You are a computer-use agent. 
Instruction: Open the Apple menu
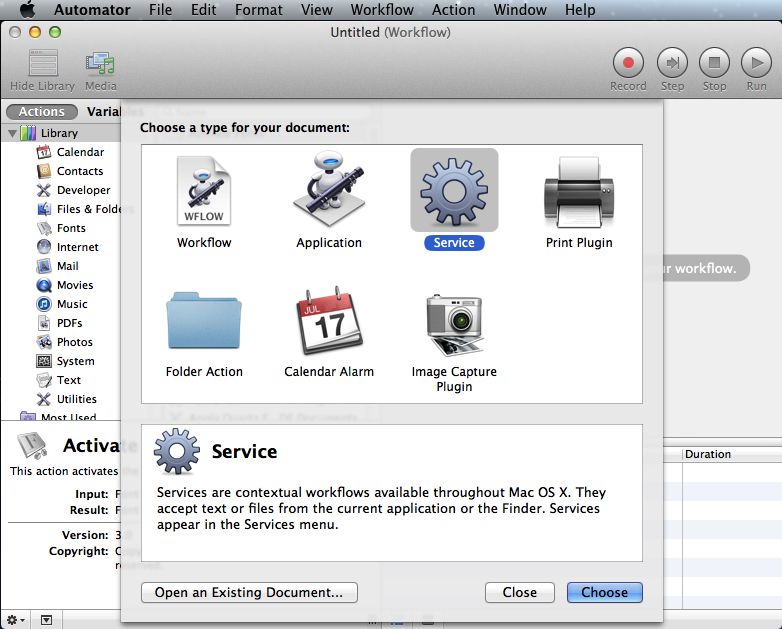[x=27, y=9]
